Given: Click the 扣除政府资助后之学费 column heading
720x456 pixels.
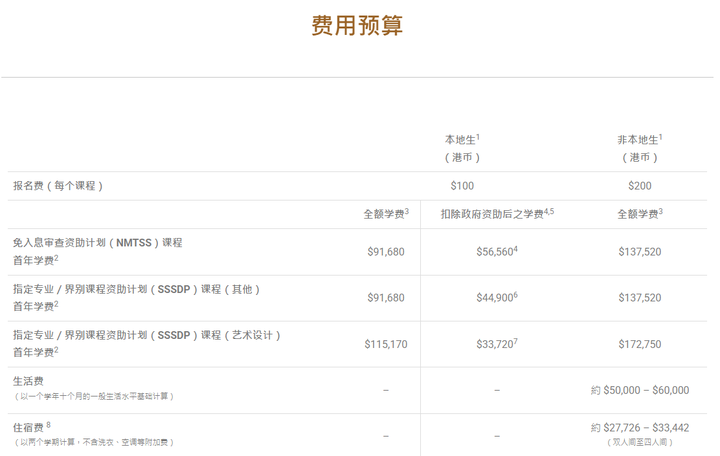Looking at the screenshot, I should [494, 214].
